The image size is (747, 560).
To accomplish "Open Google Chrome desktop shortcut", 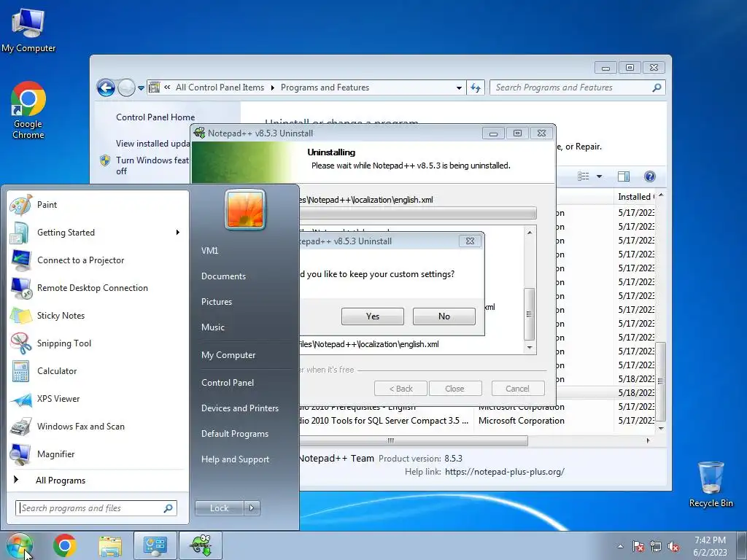I will pyautogui.click(x=28, y=111).
